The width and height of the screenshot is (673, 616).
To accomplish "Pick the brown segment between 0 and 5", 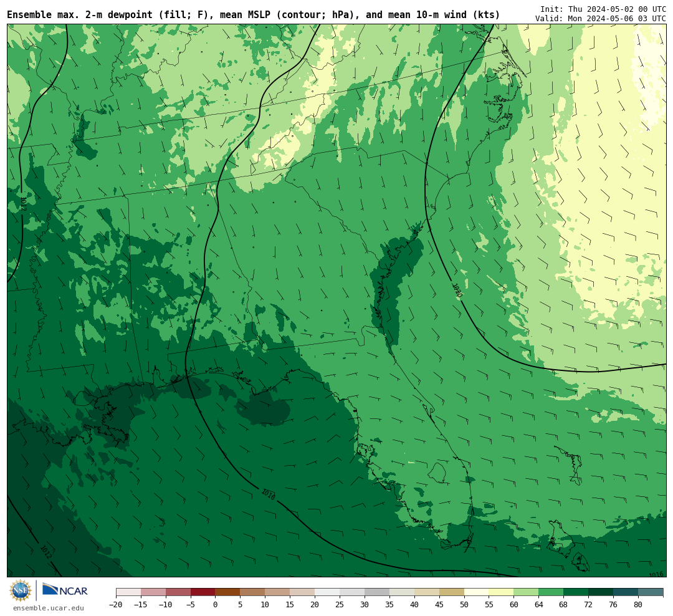I will coord(228,592).
